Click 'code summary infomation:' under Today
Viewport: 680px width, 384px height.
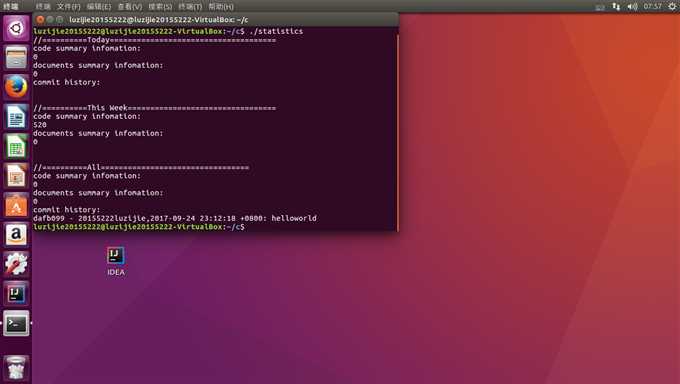pos(87,49)
